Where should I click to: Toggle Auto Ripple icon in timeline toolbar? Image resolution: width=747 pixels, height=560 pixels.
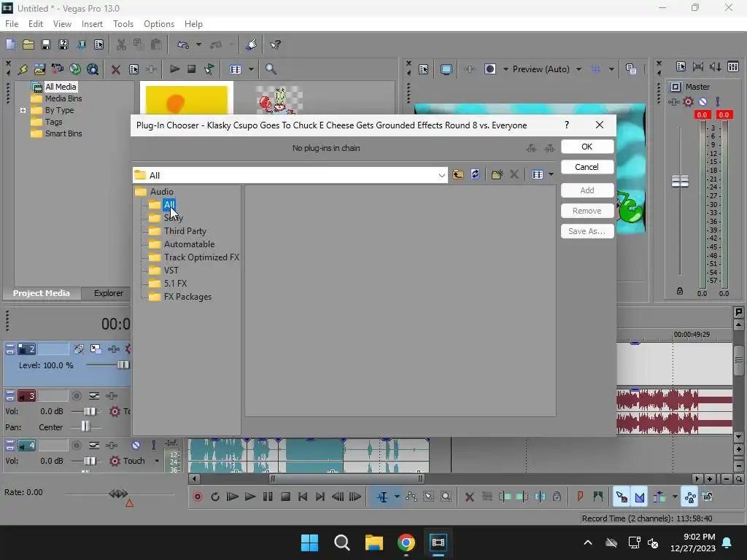tap(659, 497)
